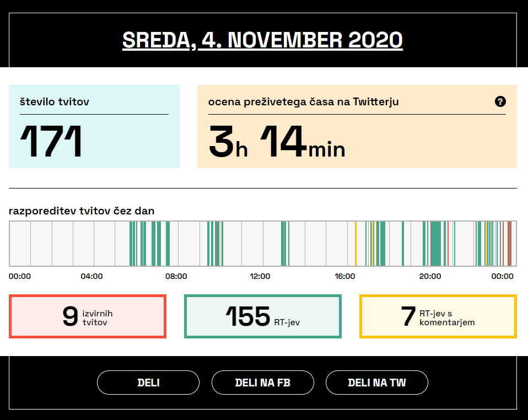
Task: Click the yellow bar just after 16:00
Action: pyautogui.click(x=355, y=243)
